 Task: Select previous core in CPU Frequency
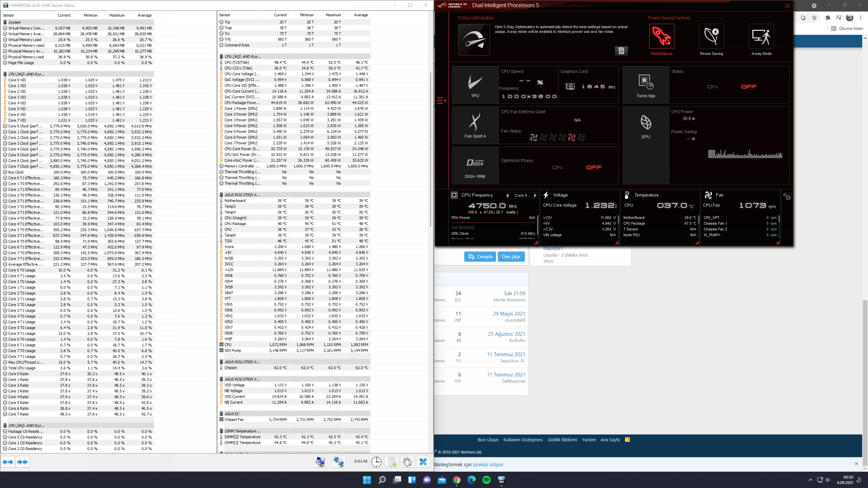click(x=508, y=196)
